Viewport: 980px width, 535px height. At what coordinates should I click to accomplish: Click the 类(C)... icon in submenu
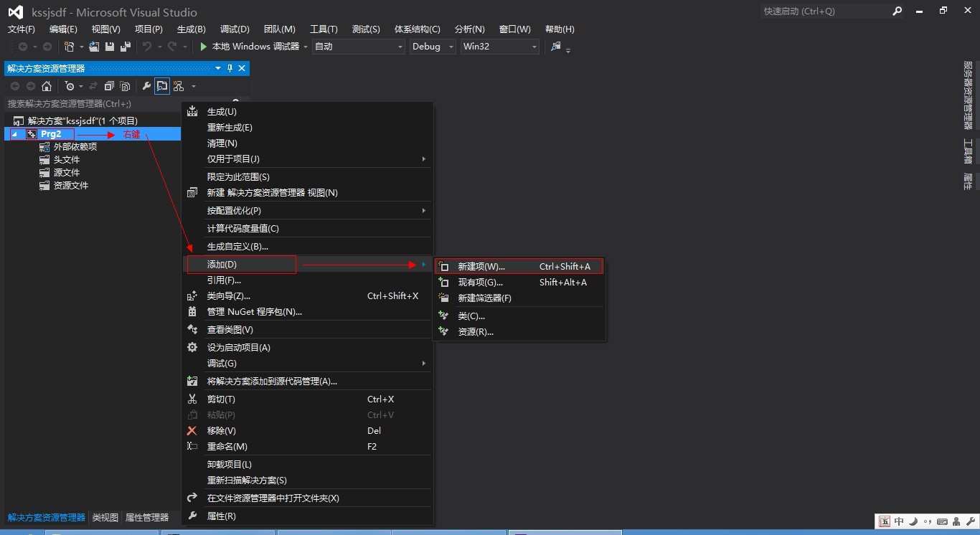[x=444, y=316]
